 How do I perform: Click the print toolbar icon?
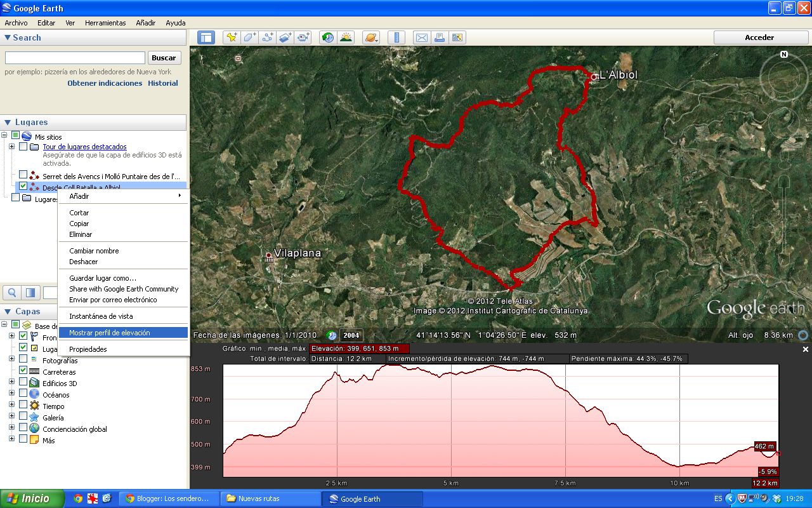(439, 37)
